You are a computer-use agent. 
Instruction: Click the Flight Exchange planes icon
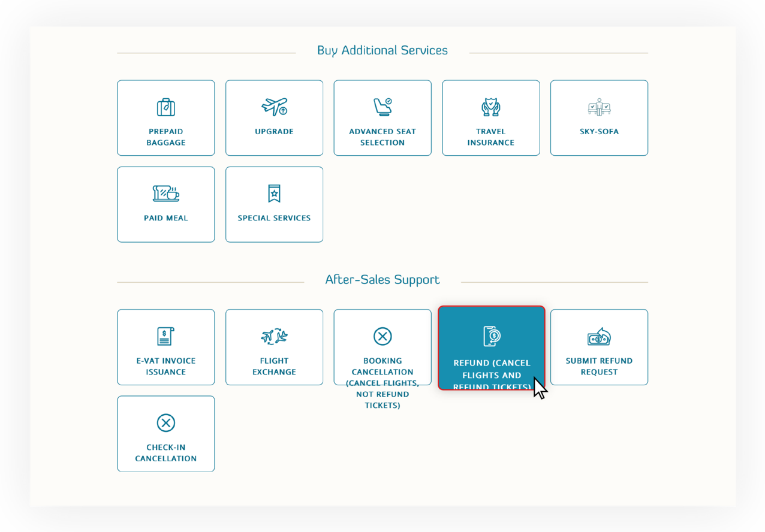275,336
